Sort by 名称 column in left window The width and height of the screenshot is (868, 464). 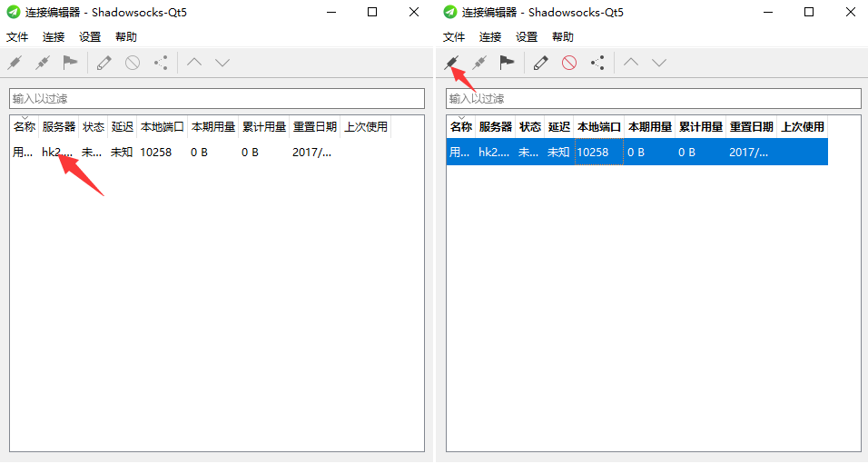[25, 127]
